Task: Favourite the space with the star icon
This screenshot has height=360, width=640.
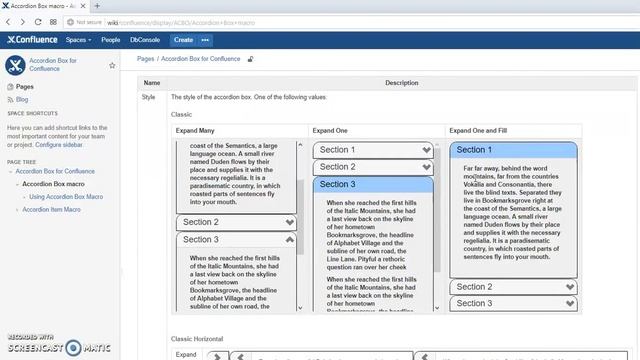Action: 112,65
